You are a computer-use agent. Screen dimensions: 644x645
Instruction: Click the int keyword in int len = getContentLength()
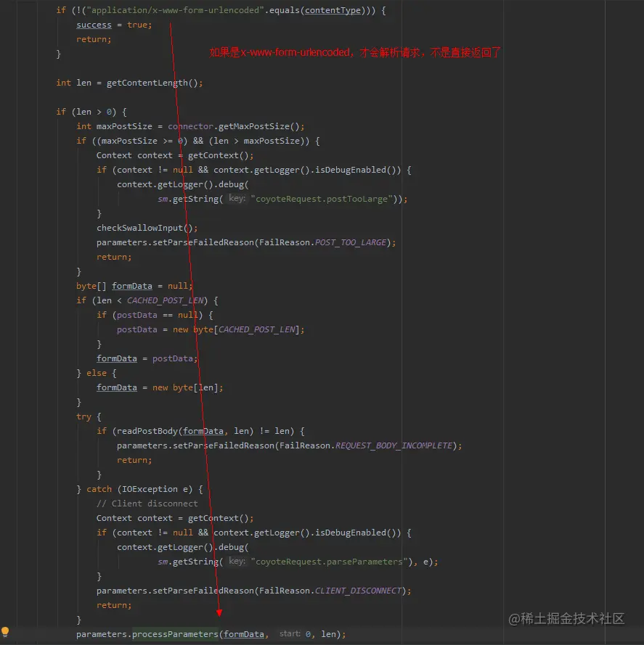tap(63, 83)
